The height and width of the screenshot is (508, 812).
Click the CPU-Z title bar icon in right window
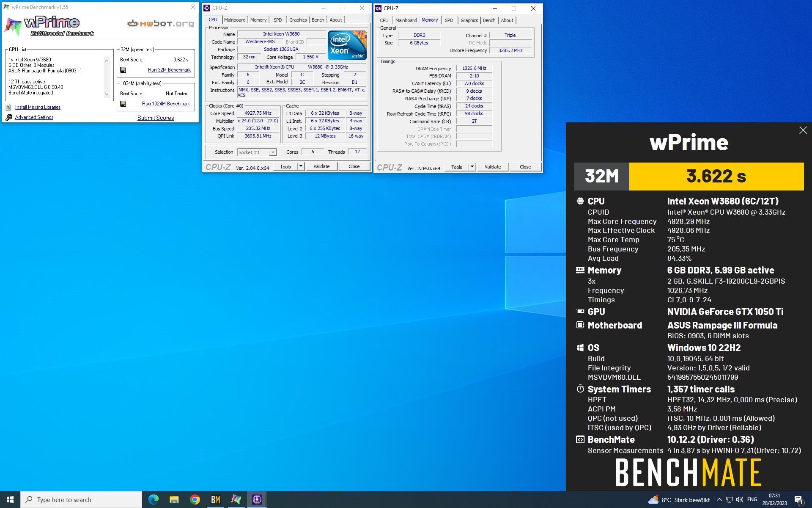[x=378, y=8]
